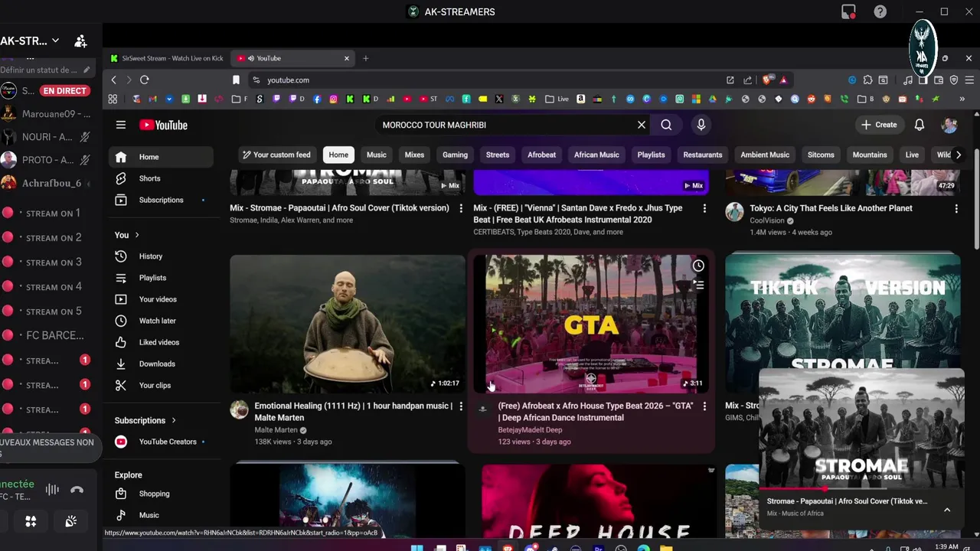This screenshot has height=551, width=980.
Task: Reload the page
Action: 144,80
